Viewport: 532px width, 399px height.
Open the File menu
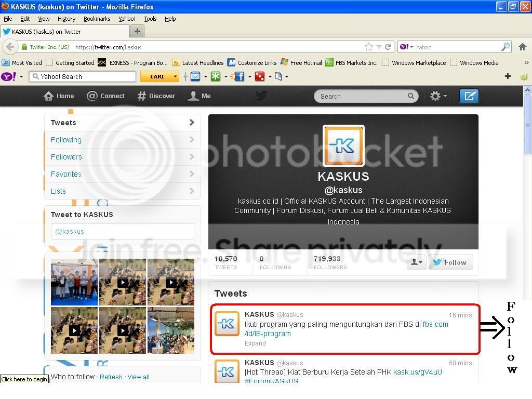point(8,19)
